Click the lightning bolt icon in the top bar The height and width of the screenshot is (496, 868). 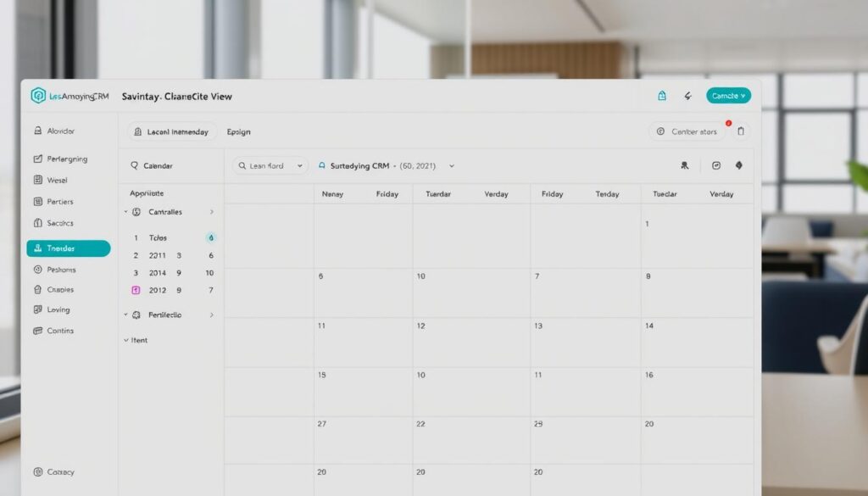(x=687, y=96)
